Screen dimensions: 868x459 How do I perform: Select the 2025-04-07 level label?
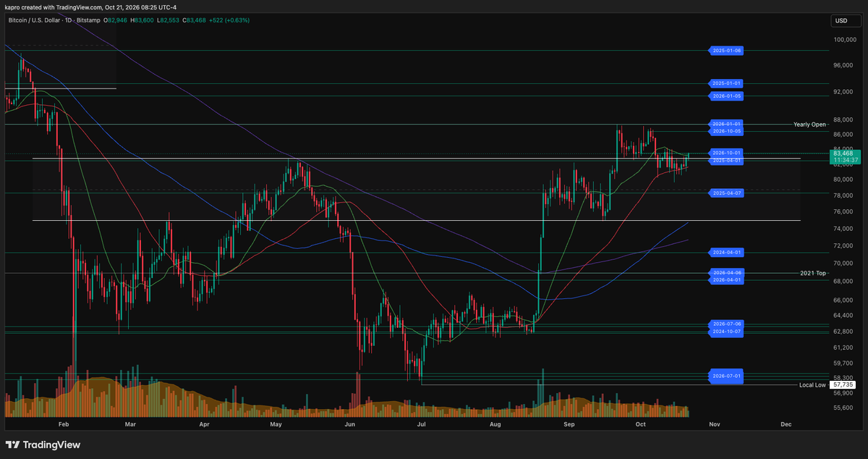(x=727, y=193)
